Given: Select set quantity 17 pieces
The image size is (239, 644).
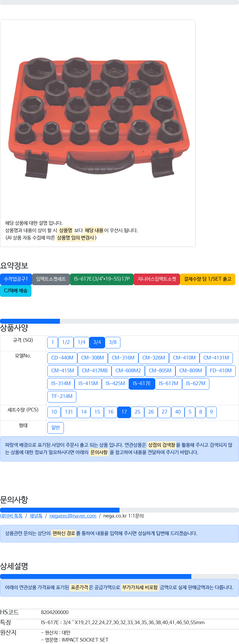Looking at the screenshot, I should (x=124, y=412).
